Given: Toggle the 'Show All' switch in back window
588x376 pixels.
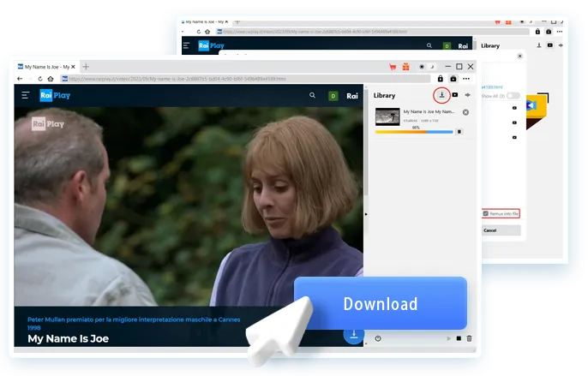Looking at the screenshot, I should (513, 96).
